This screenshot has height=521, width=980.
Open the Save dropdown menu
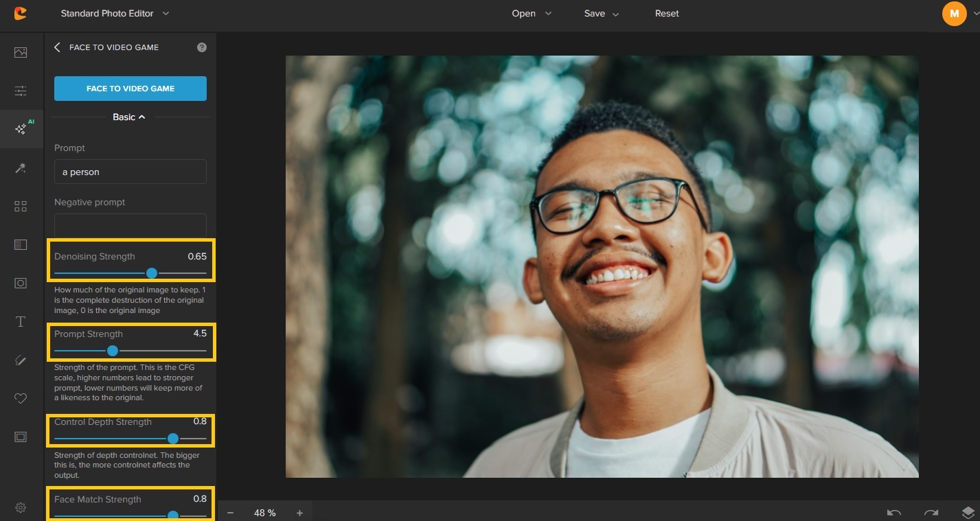[x=601, y=14]
